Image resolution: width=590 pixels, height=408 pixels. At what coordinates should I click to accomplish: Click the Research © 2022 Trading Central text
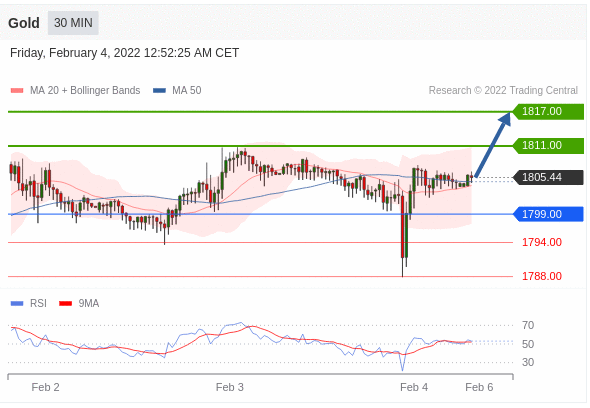[503, 90]
